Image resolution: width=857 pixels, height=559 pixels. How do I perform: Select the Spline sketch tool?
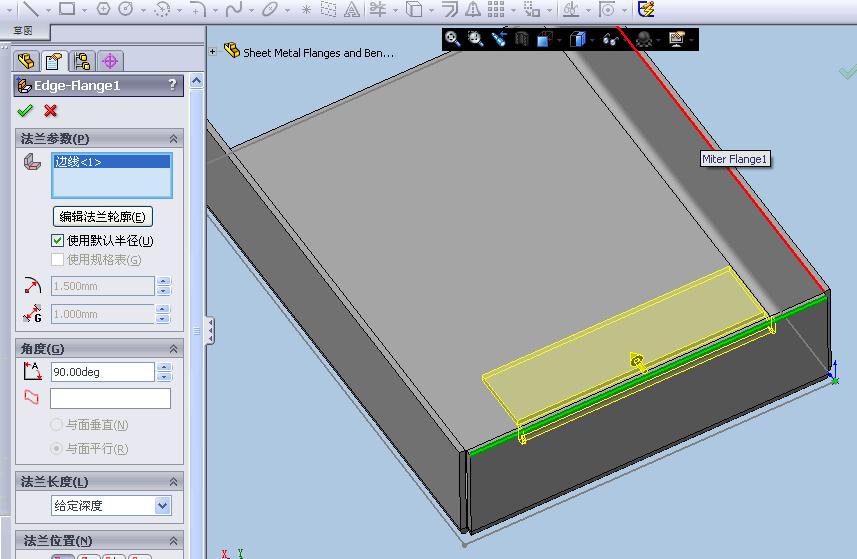pyautogui.click(x=234, y=9)
